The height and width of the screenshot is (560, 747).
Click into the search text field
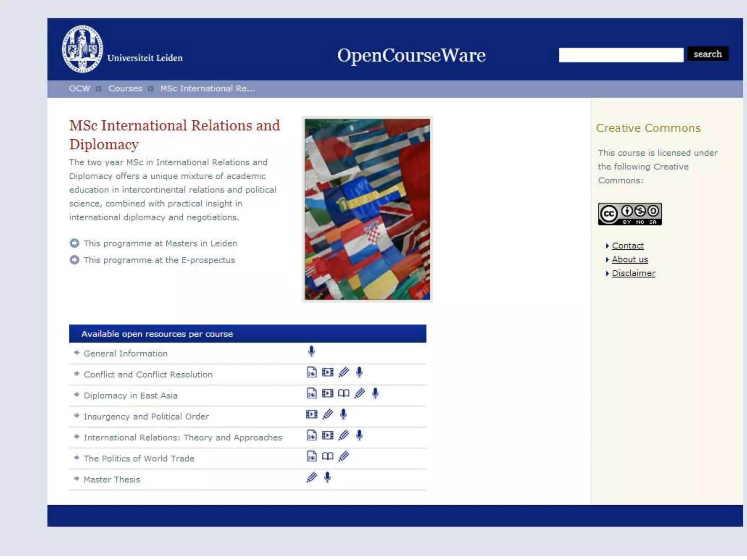point(621,55)
